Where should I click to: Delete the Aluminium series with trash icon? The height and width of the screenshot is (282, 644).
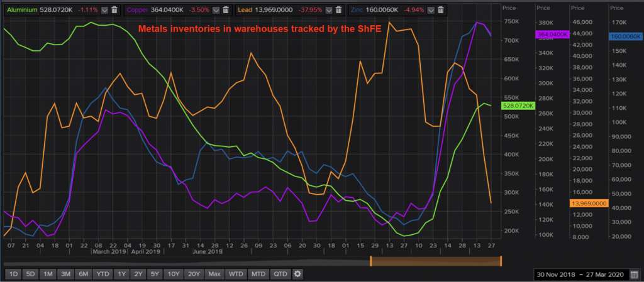tap(115, 10)
